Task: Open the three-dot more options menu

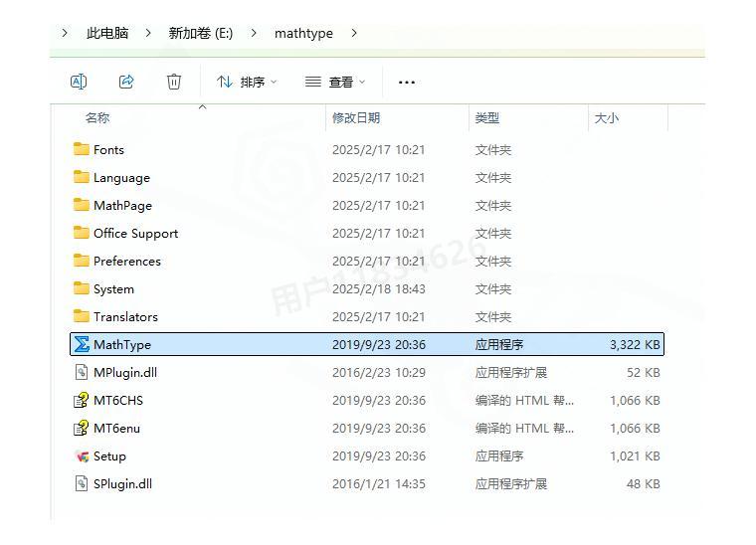Action: (x=407, y=83)
